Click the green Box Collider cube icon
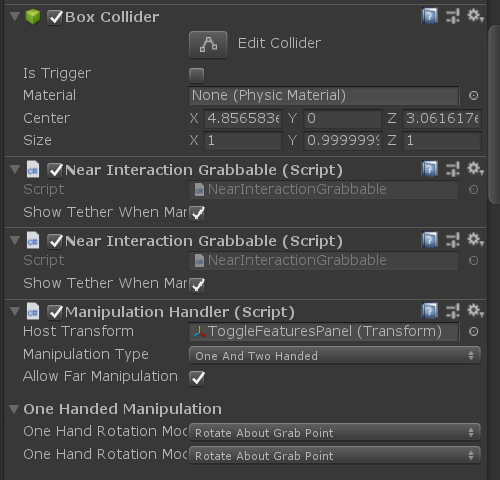 (x=33, y=17)
